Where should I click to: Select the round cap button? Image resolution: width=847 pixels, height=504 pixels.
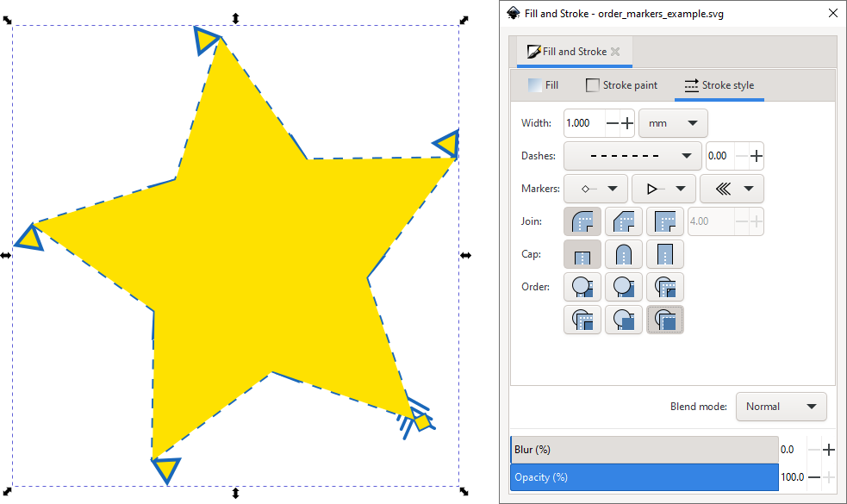[x=624, y=254]
